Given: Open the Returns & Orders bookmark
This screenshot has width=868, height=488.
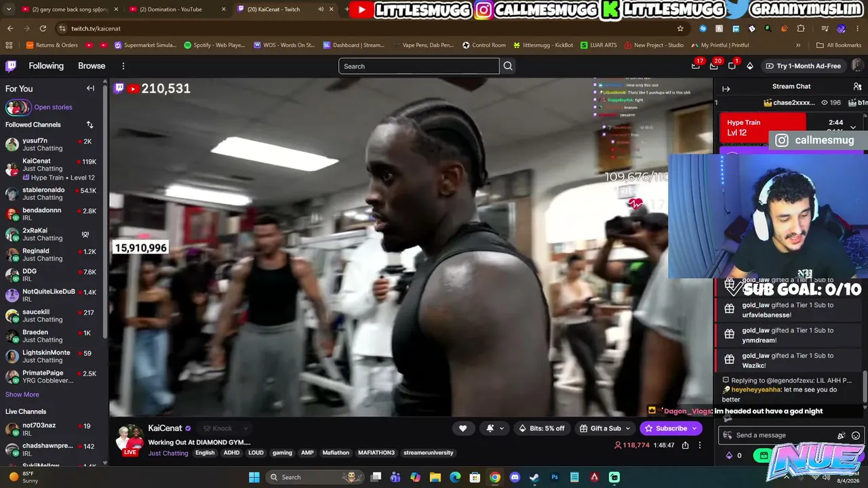Looking at the screenshot, I should point(52,45).
